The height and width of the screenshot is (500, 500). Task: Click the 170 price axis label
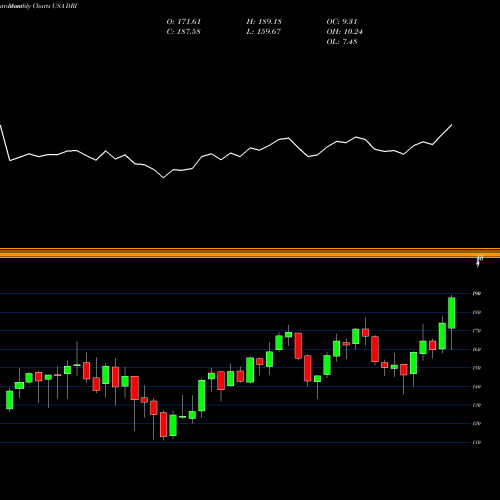coord(477,331)
